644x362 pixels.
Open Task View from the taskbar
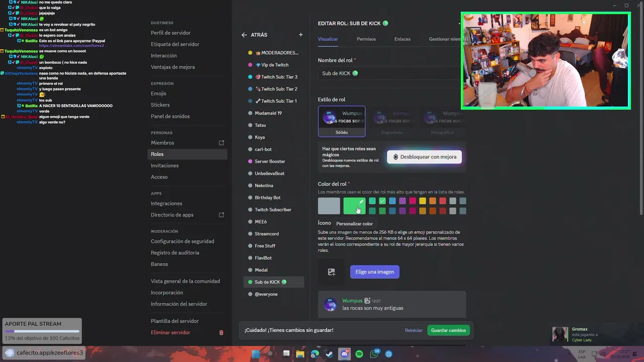pos(286,354)
